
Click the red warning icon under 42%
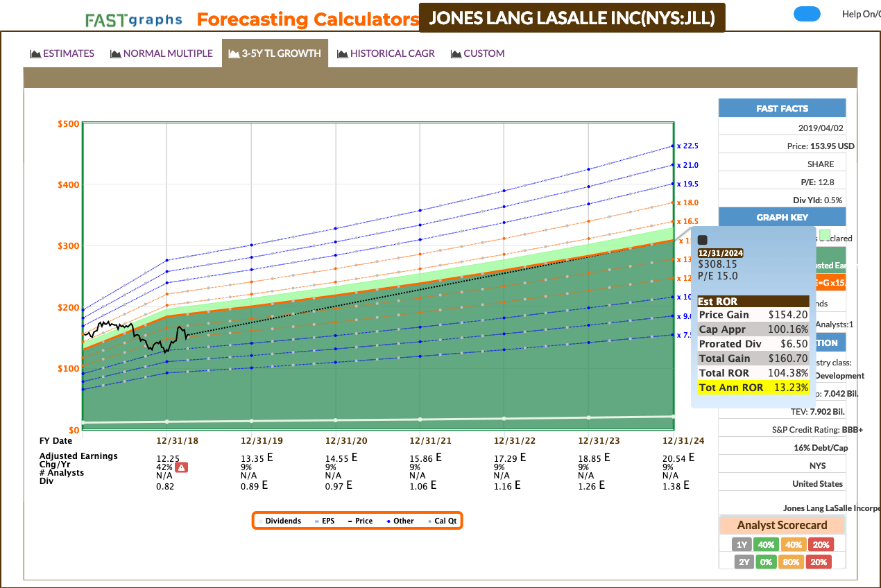coord(181,467)
